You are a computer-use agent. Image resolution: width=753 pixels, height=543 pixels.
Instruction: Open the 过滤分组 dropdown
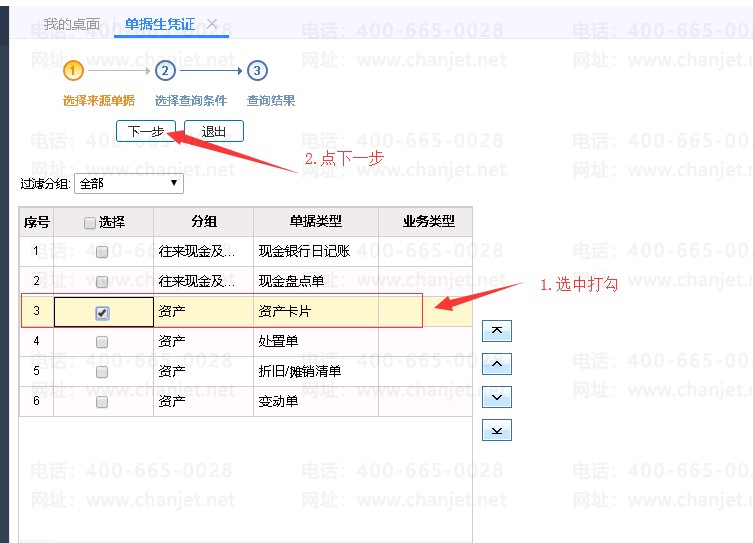[129, 183]
